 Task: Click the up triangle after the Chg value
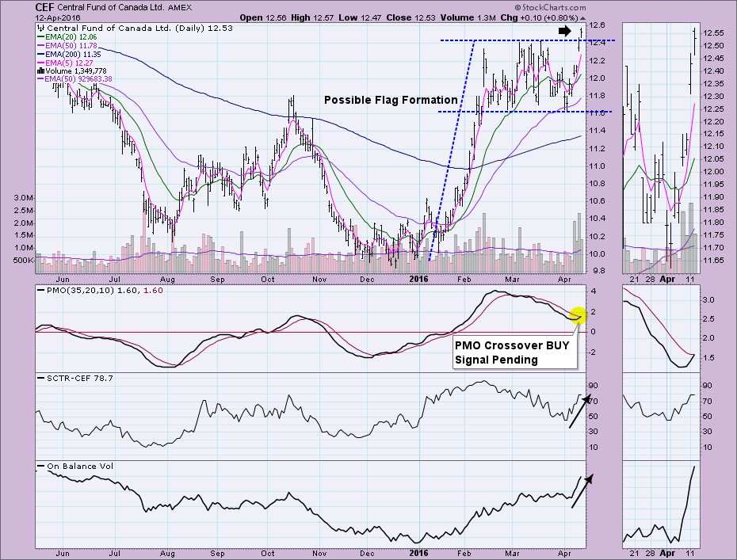click(582, 18)
